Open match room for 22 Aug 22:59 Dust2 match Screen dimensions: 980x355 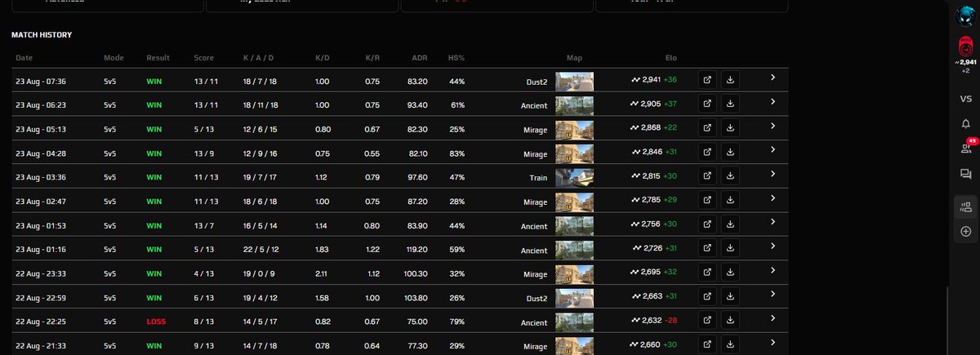point(707,295)
